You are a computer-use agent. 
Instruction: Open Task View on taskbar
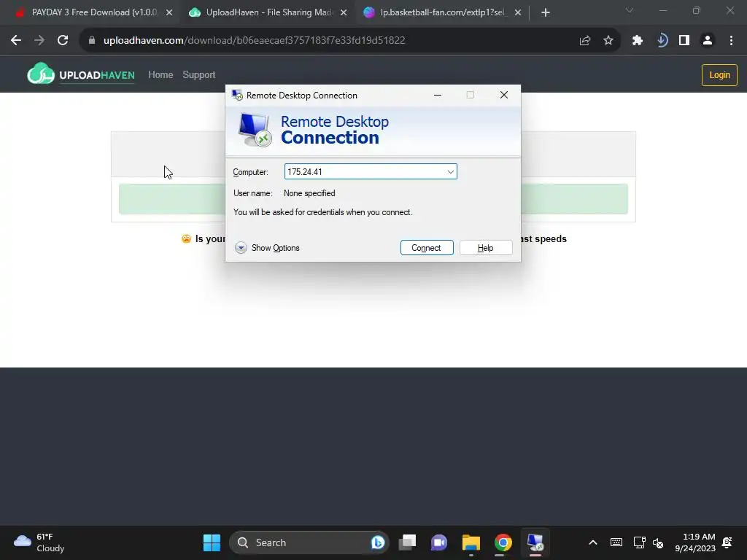click(407, 542)
